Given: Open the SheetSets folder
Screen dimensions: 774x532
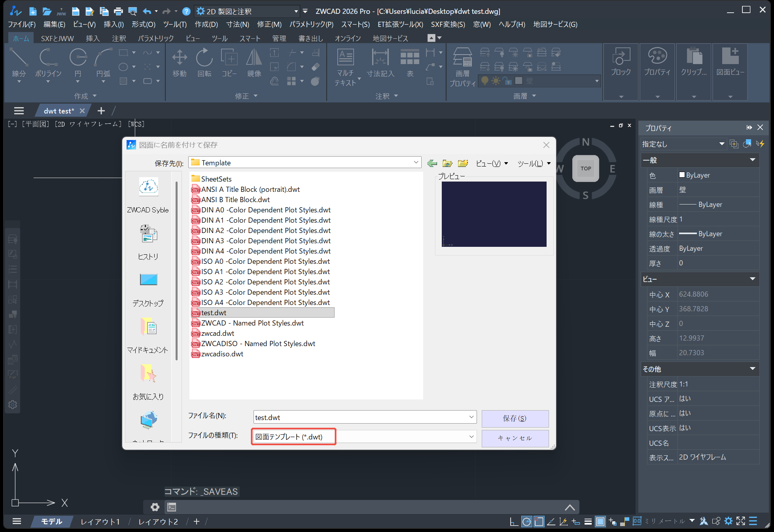Looking at the screenshot, I should click(x=212, y=179).
